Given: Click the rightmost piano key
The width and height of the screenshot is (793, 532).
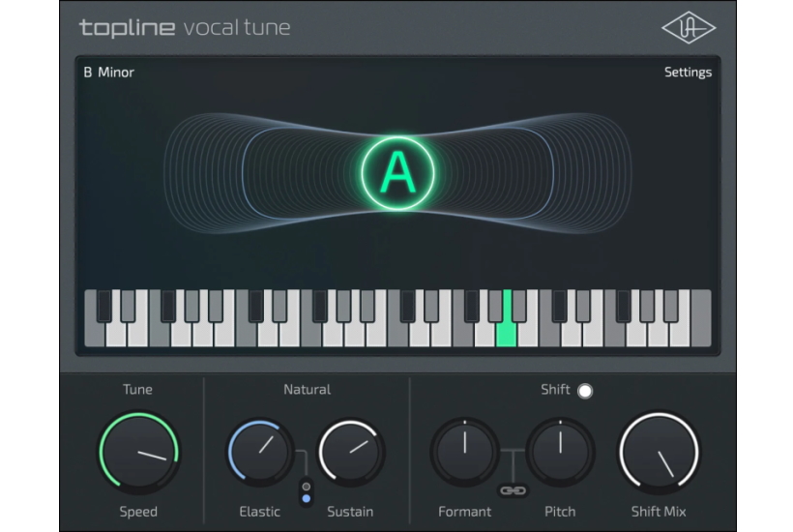Looking at the screenshot, I should [701, 319].
